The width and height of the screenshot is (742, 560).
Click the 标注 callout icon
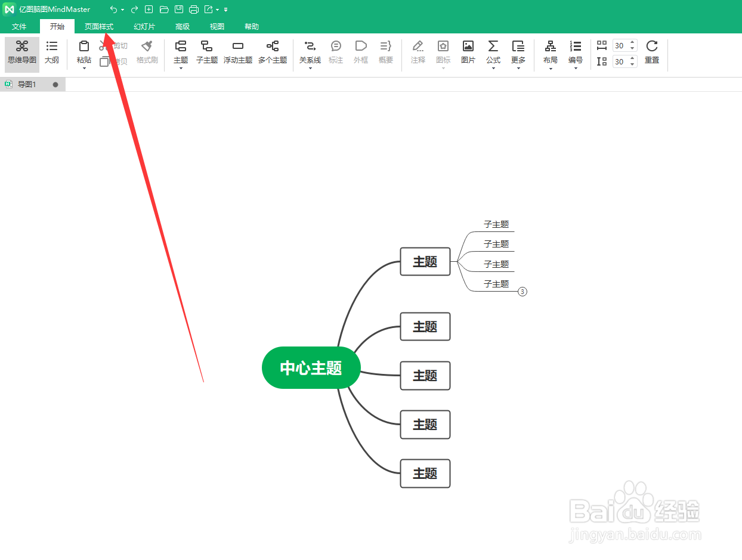click(x=336, y=47)
